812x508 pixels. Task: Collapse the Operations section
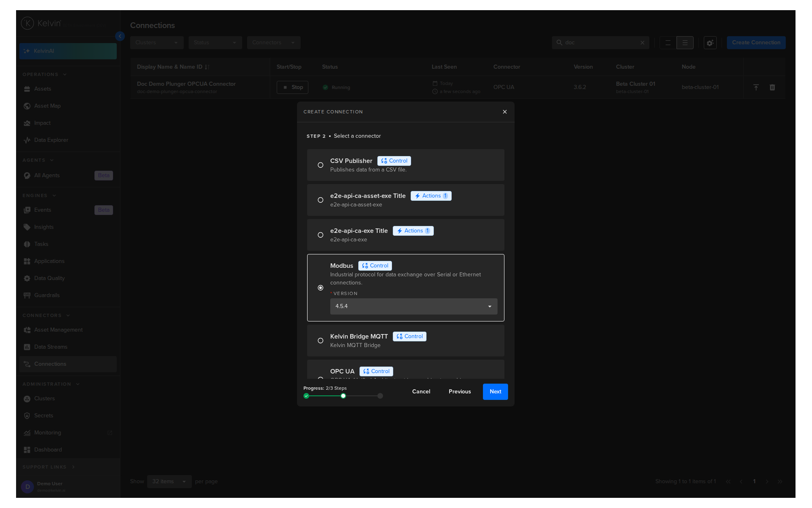coord(44,75)
